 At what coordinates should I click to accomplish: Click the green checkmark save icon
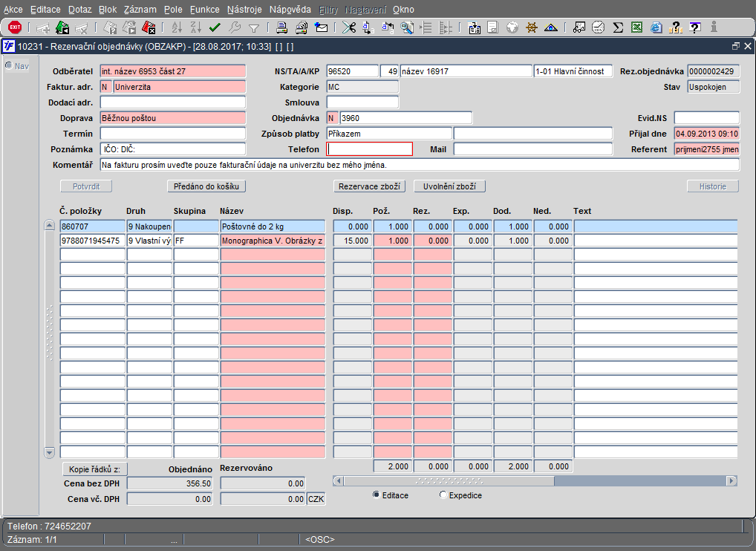[x=215, y=27]
